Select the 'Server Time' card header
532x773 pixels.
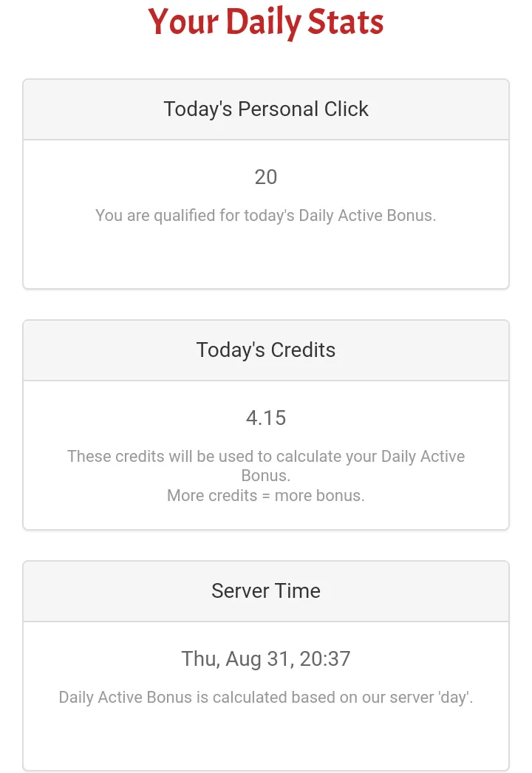tap(266, 591)
